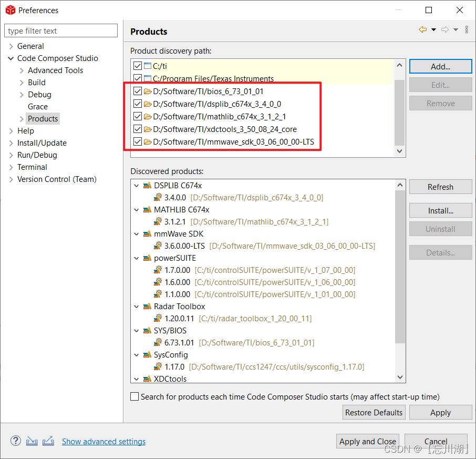The image size is (476, 459).
Task: Click the Restore Defaults button
Action: (374, 412)
